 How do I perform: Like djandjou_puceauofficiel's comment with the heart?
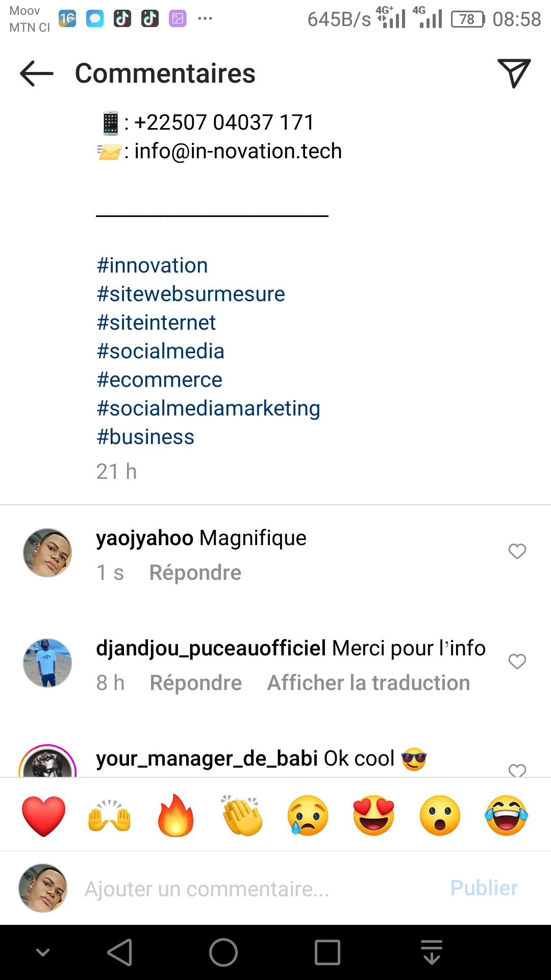[517, 661]
